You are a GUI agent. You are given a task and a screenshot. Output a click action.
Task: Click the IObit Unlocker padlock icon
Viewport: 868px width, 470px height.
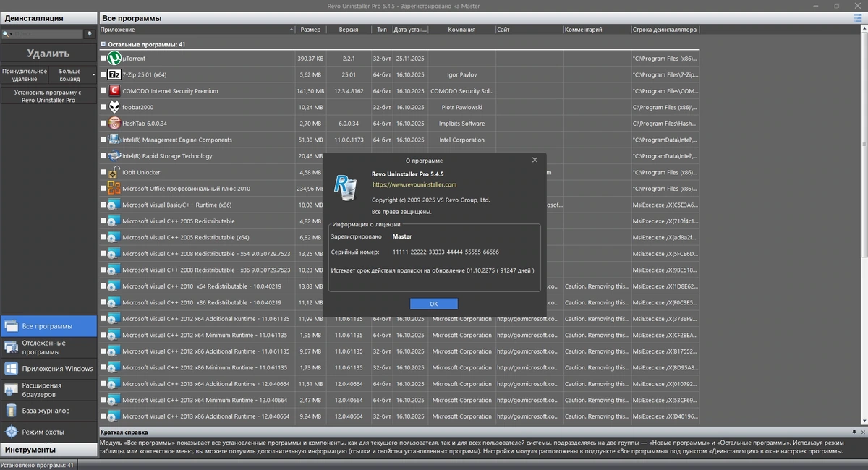tap(114, 172)
